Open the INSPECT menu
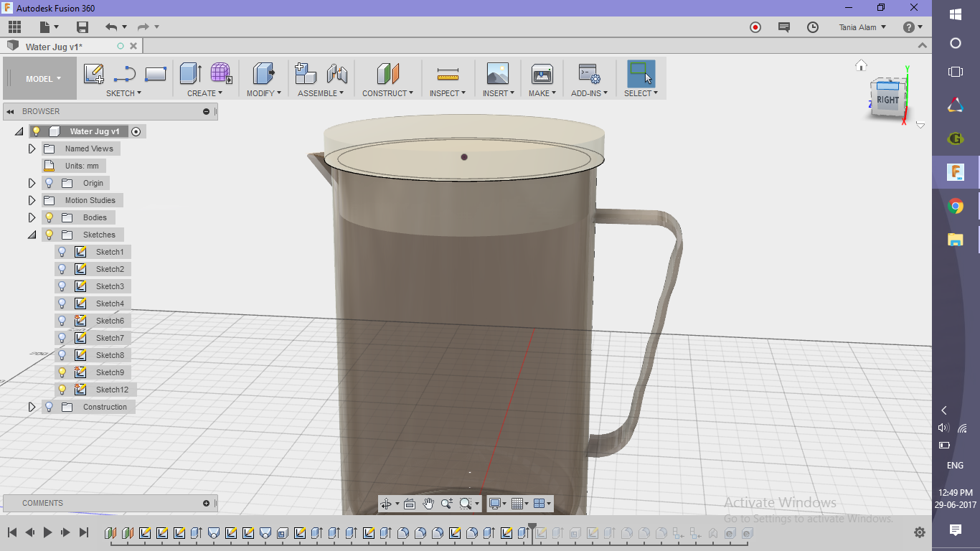This screenshot has height=551, width=980. pyautogui.click(x=448, y=93)
